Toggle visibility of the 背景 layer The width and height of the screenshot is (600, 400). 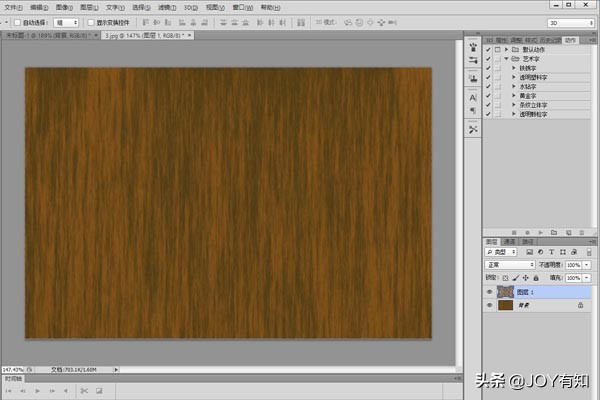click(x=490, y=307)
